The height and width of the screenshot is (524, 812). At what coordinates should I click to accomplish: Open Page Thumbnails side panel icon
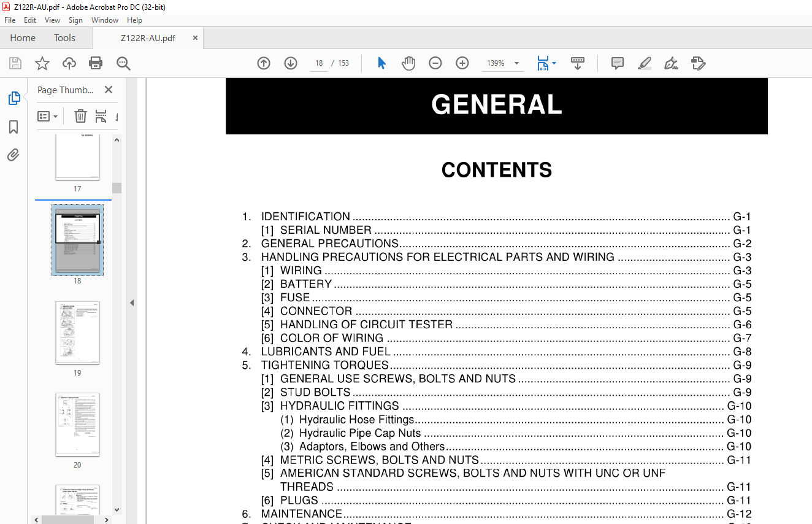pos(13,98)
